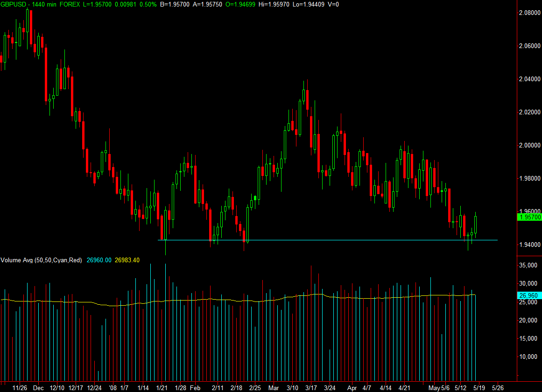Click the 1/21 date axis label
The height and width of the screenshot is (392, 542).
tap(162, 388)
